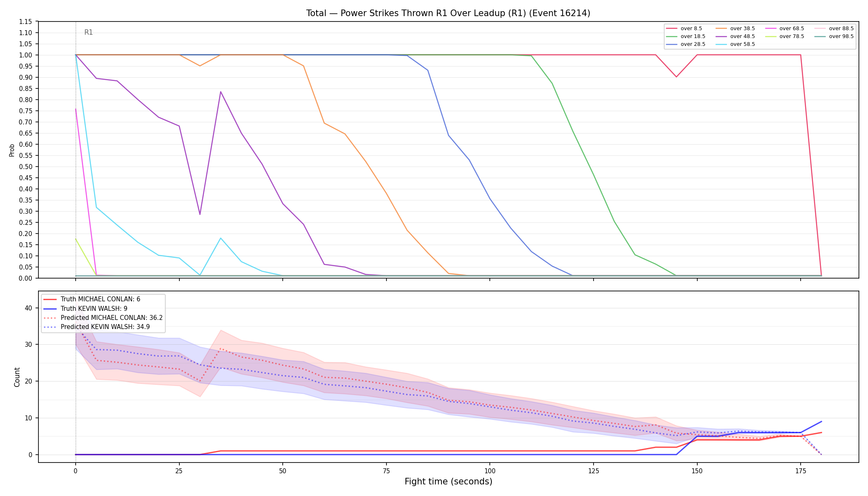Click the bottom chart y-tick '40'
Viewport: 868px width, 496px height.
click(28, 308)
